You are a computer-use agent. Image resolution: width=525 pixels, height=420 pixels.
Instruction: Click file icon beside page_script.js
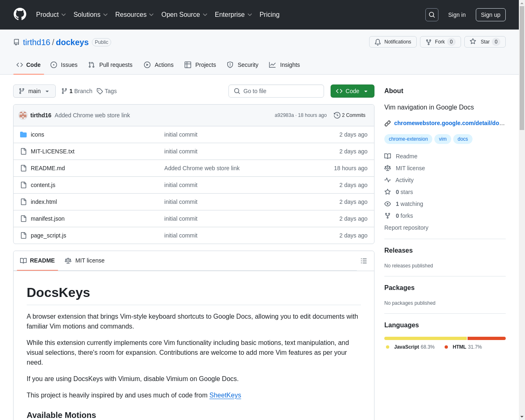pyautogui.click(x=23, y=235)
